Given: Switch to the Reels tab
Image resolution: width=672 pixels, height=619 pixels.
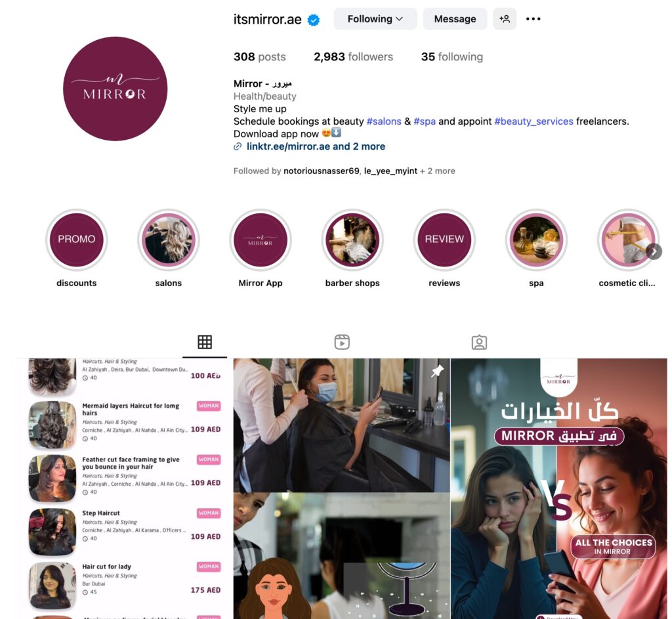Looking at the screenshot, I should pos(342,342).
